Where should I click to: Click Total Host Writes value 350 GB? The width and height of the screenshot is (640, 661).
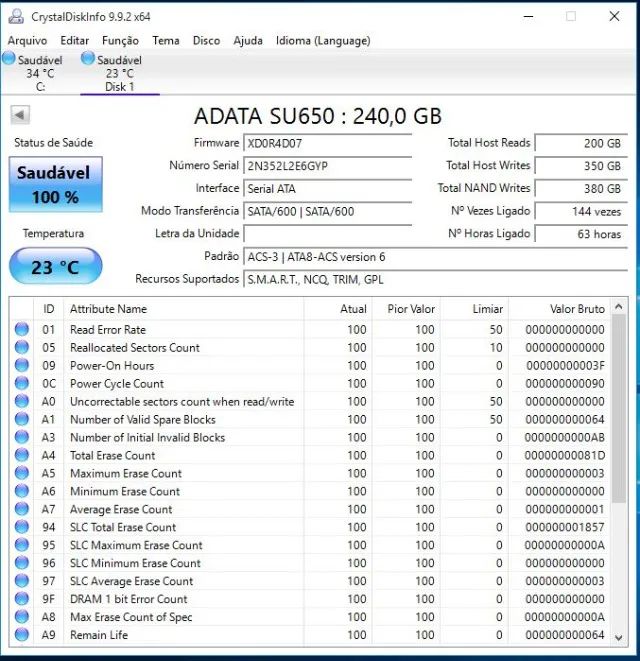click(x=581, y=166)
